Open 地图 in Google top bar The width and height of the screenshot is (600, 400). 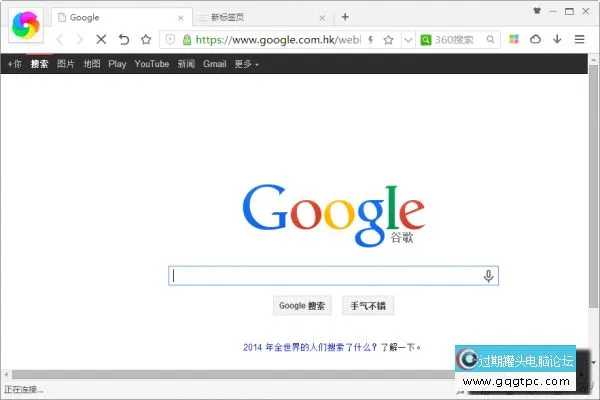[x=92, y=64]
